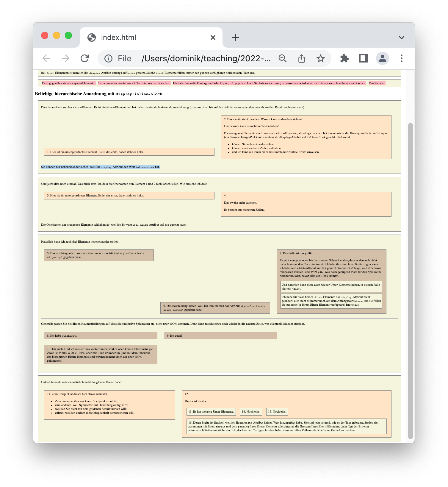Click box '15. Noch eins.'

[277, 411]
